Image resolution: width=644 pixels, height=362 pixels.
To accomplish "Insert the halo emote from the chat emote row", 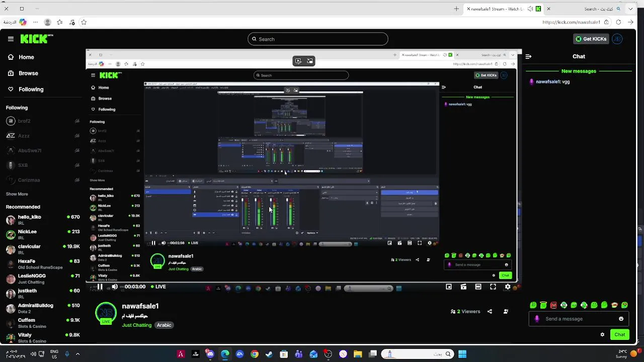I will click(543, 305).
